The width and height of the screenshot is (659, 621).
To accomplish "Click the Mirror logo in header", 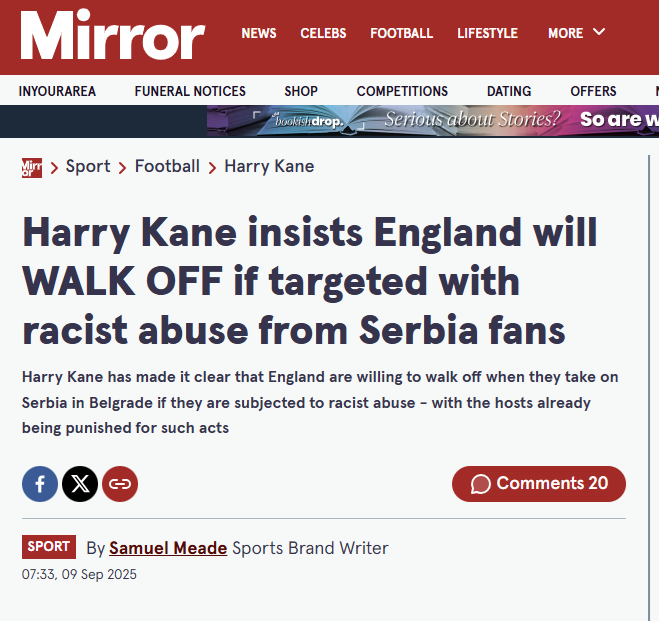I will pyautogui.click(x=112, y=35).
